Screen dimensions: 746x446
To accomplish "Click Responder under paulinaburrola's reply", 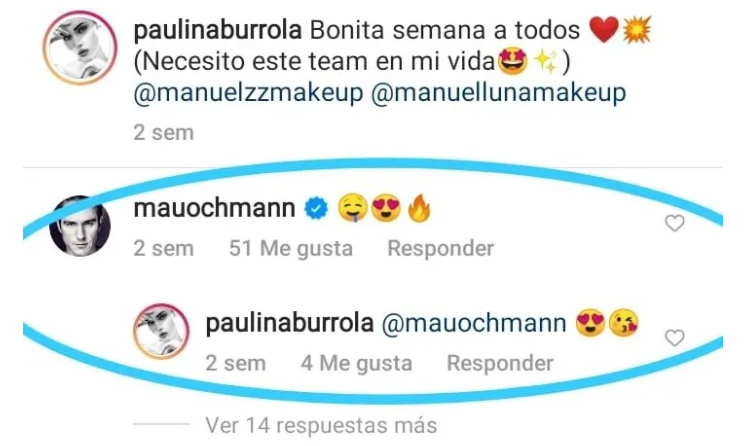I will click(500, 363).
